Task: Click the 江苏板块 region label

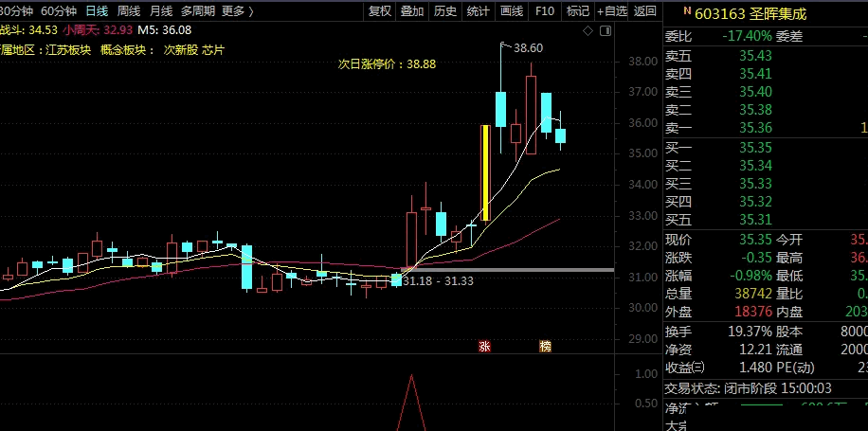Action: click(68, 50)
